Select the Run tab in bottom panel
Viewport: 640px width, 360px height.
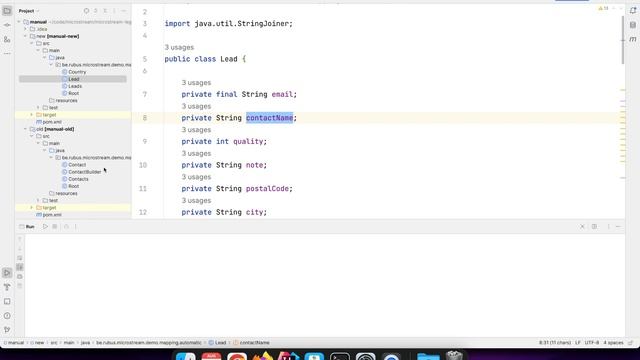(x=27, y=227)
